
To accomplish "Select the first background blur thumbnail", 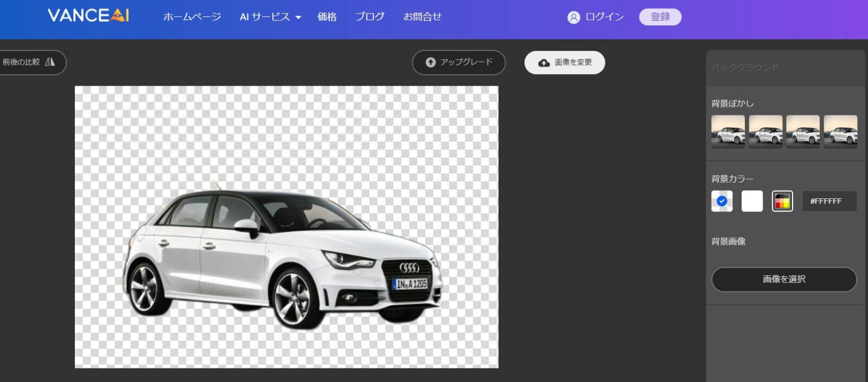I will click(x=728, y=132).
